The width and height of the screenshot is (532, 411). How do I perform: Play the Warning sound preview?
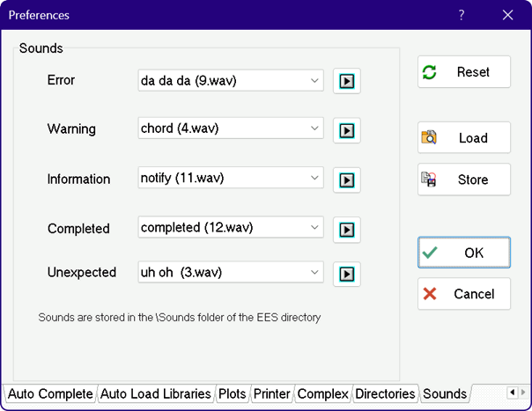tap(347, 130)
